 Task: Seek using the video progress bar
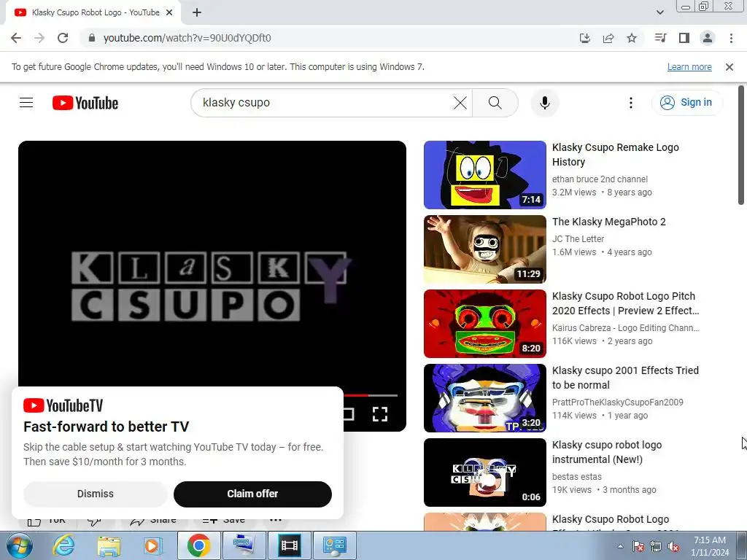(x=371, y=395)
